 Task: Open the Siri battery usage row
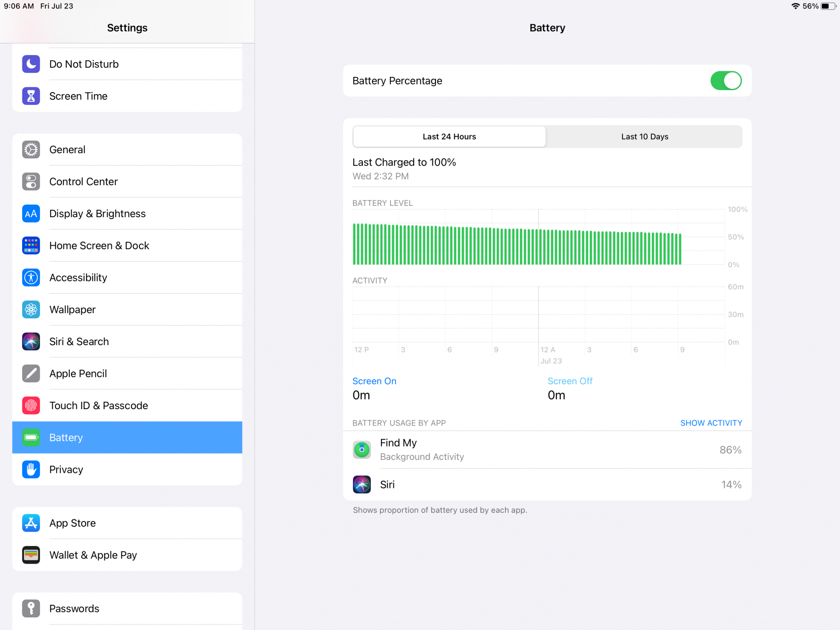click(x=547, y=484)
